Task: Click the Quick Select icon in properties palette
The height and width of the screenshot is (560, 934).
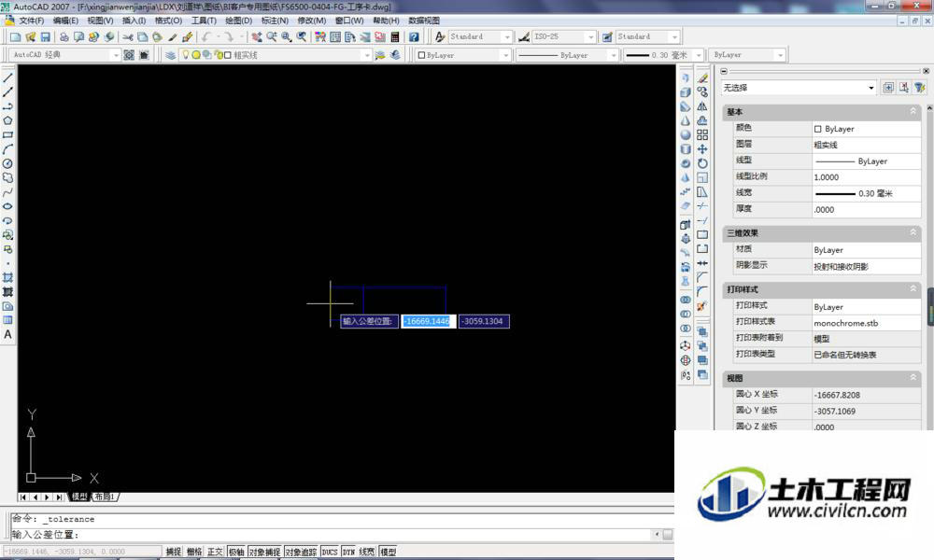Action: [920, 88]
